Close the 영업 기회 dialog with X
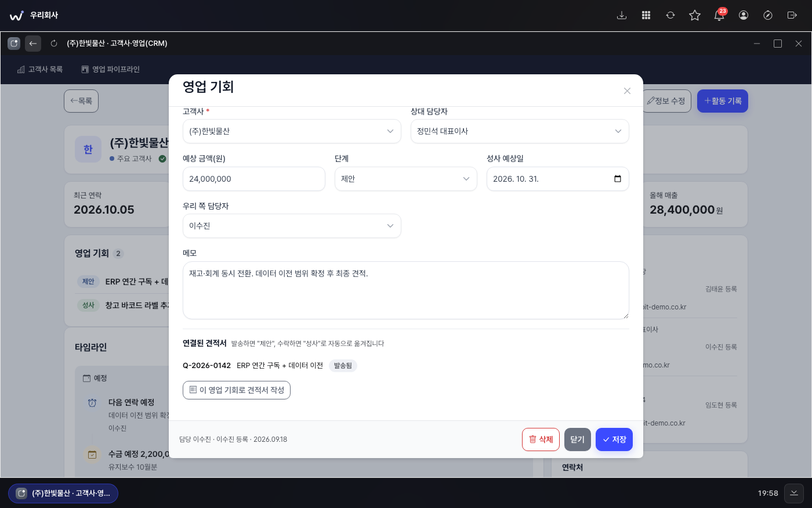Viewport: 812px width, 508px height. [627, 91]
